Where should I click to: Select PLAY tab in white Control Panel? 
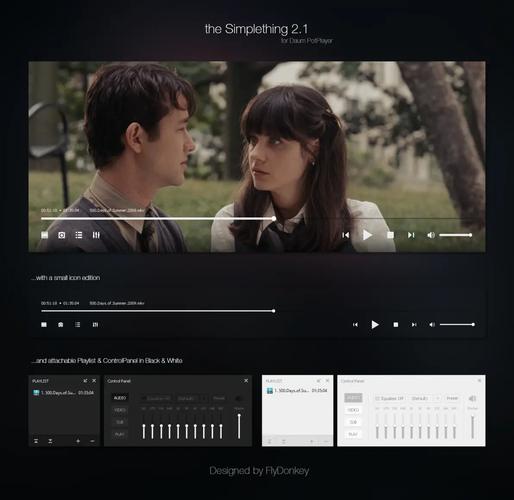(x=353, y=434)
